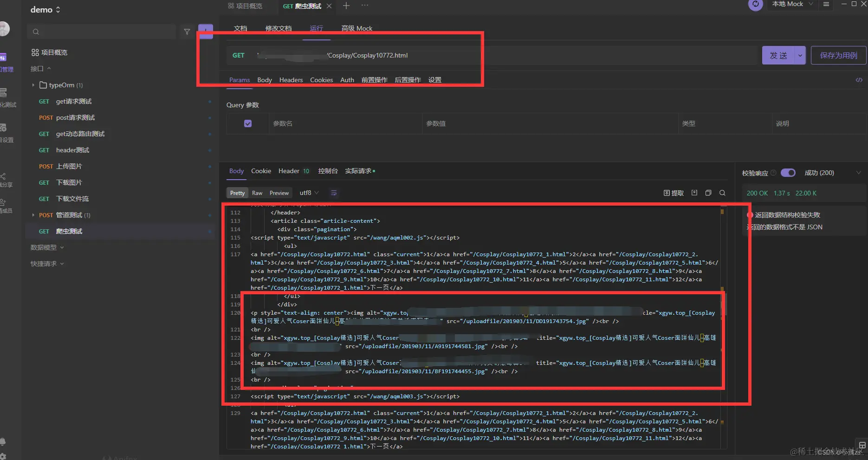
Task: Click the save response icon beside 提取
Action: coord(694,193)
